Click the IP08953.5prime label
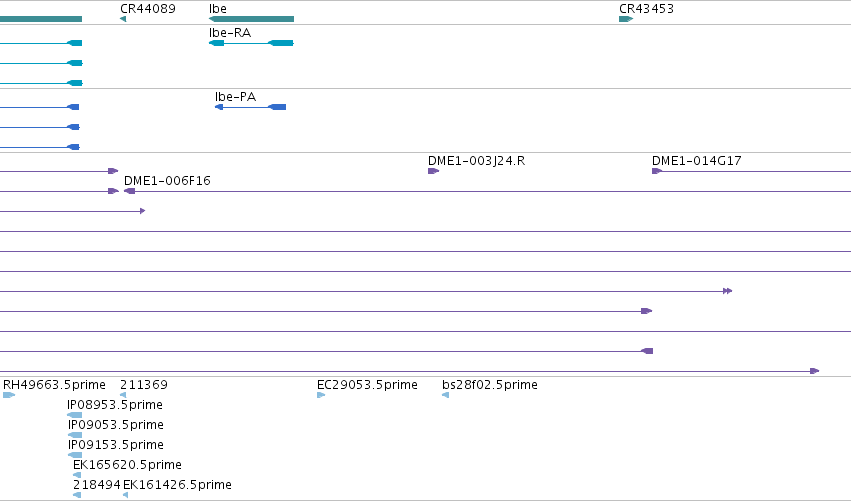 [x=115, y=404]
